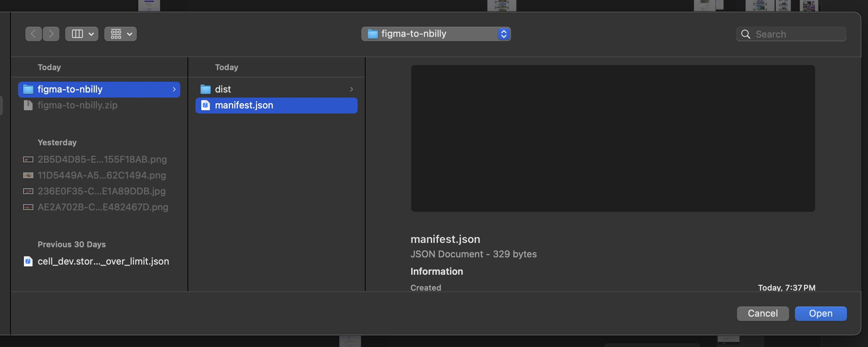Screen dimensions: 868x347
Task: Open the view mode dropdown chevron
Action: pos(91,34)
